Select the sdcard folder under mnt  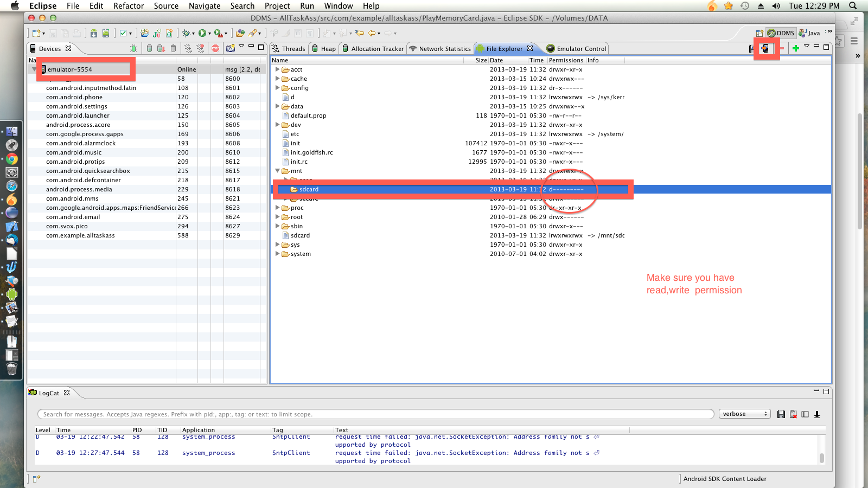click(309, 189)
